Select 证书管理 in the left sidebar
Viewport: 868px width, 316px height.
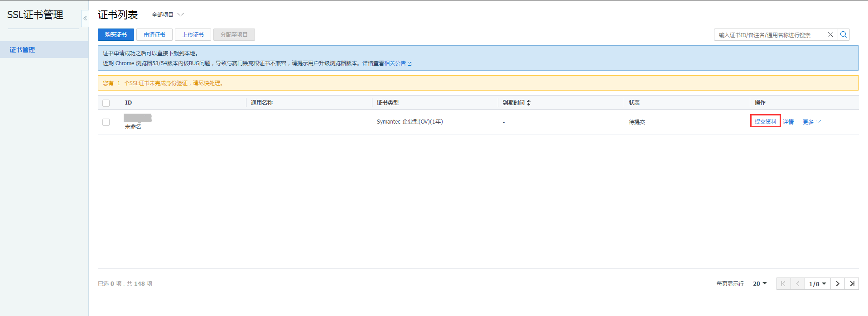[x=22, y=50]
